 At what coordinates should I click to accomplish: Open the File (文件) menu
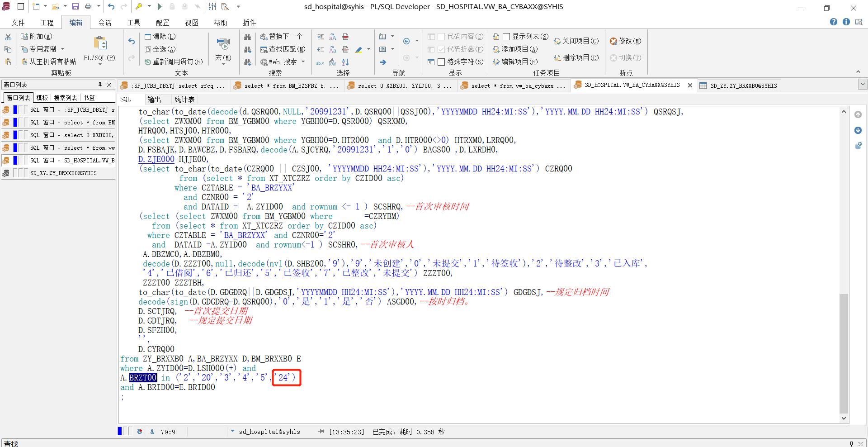(x=18, y=23)
